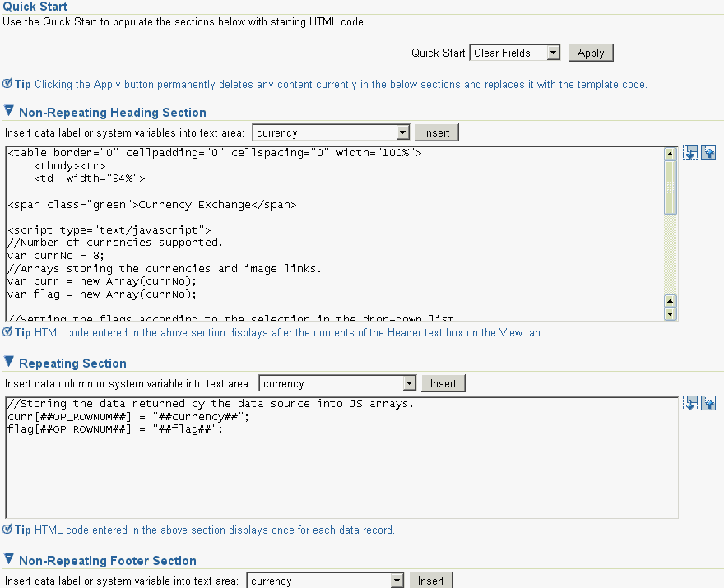This screenshot has width=724, height=588.
Task: Shrink the Repeating Section text area (up-arrow icon)
Action: pos(708,404)
